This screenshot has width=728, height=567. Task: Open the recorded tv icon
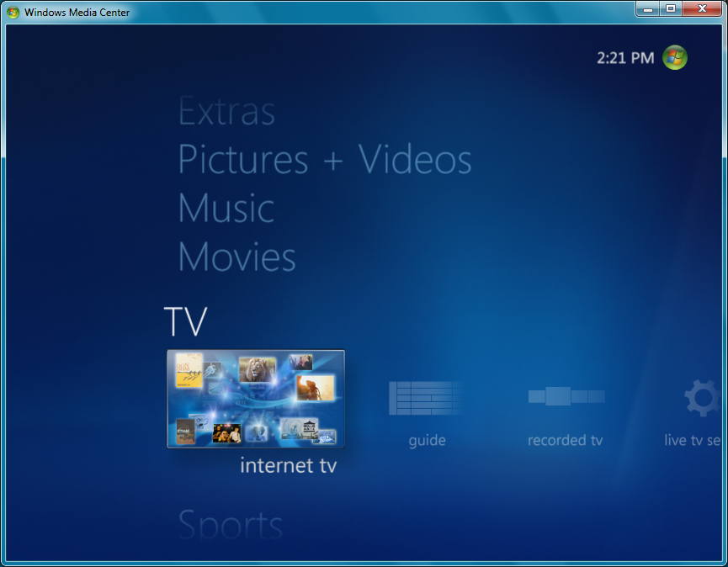566,395
